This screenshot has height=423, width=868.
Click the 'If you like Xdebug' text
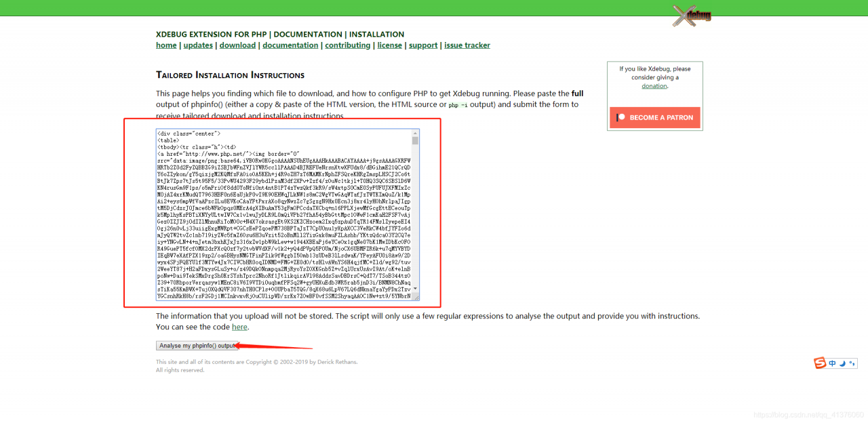[655, 77]
